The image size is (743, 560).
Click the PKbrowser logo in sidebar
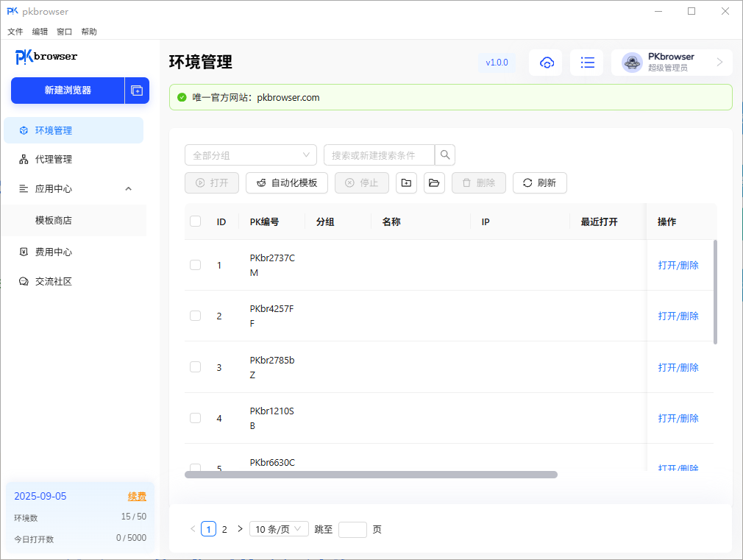pos(46,57)
